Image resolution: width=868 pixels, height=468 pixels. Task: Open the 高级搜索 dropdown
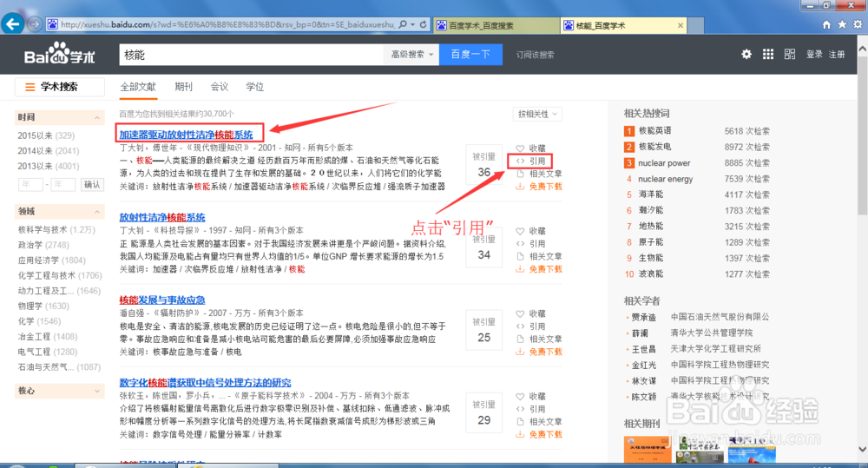pyautogui.click(x=411, y=55)
